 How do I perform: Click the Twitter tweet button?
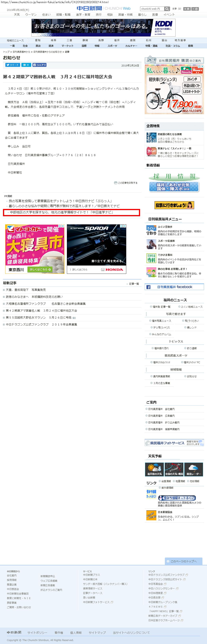point(13,65)
